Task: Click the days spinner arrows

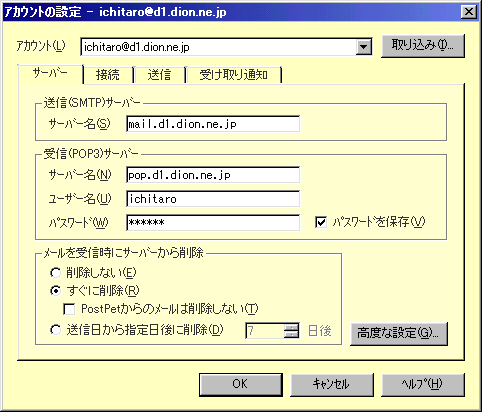Action: tap(291, 331)
